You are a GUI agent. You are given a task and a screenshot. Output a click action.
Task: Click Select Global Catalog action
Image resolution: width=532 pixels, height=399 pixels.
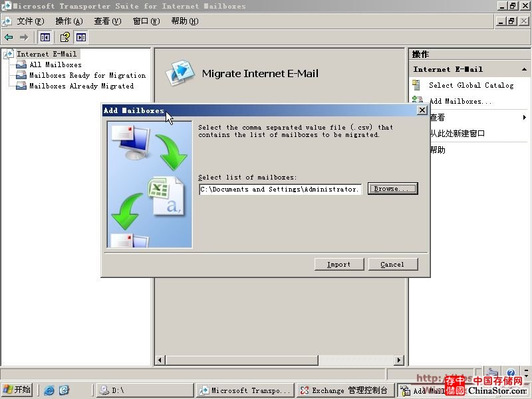click(x=471, y=85)
